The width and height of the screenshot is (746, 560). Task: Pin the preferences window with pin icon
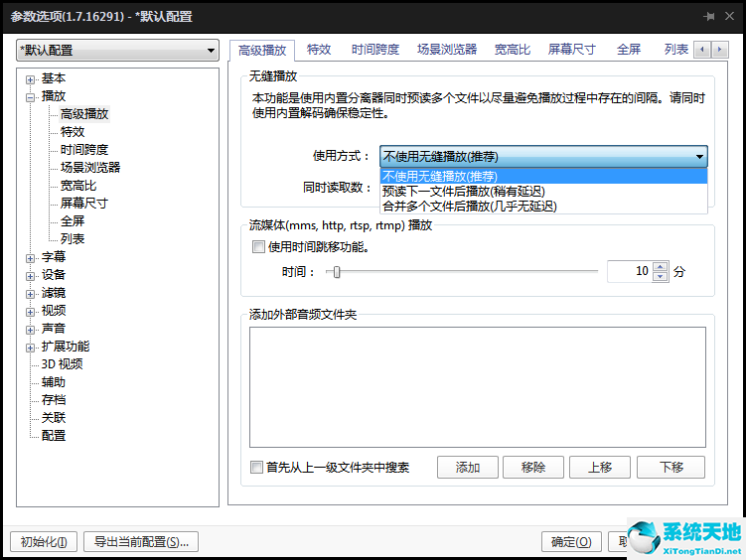[709, 17]
